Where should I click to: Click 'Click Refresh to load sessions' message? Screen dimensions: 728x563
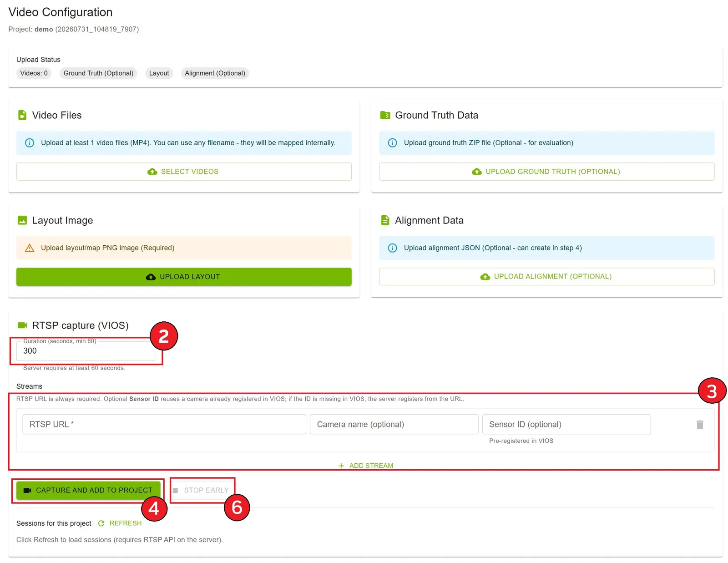click(120, 540)
